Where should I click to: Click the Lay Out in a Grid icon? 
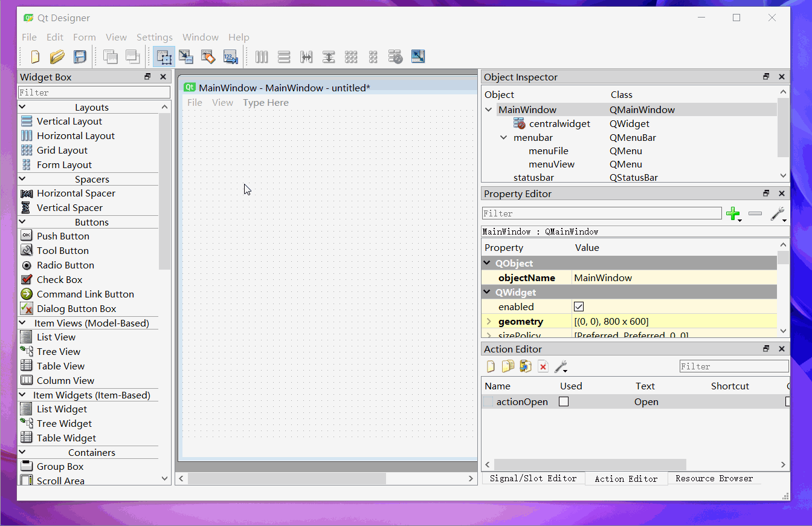pos(351,57)
